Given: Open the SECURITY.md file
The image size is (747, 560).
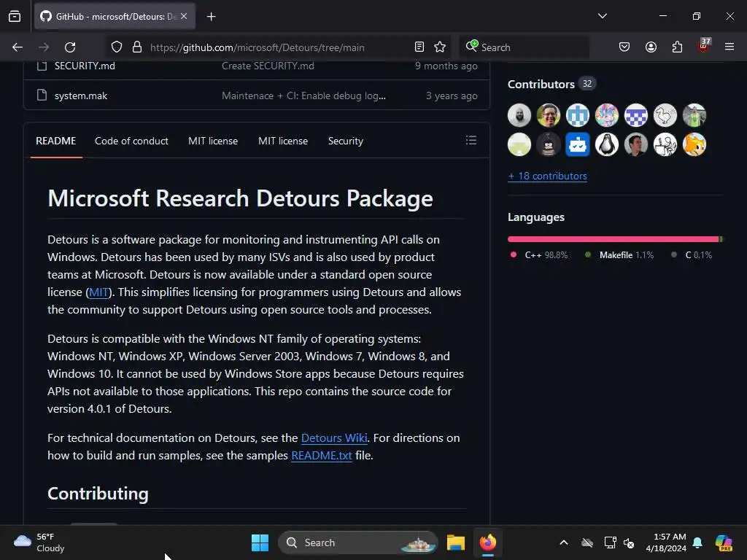Looking at the screenshot, I should [x=85, y=66].
